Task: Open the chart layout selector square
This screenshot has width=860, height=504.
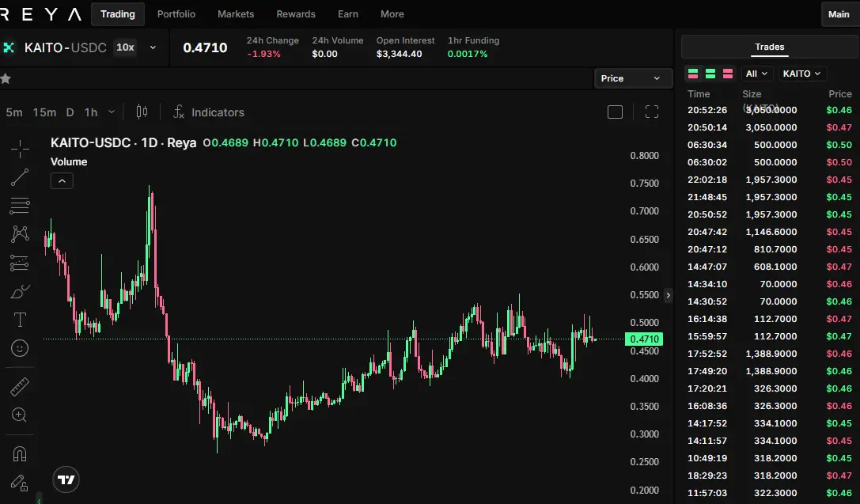Action: pos(615,112)
